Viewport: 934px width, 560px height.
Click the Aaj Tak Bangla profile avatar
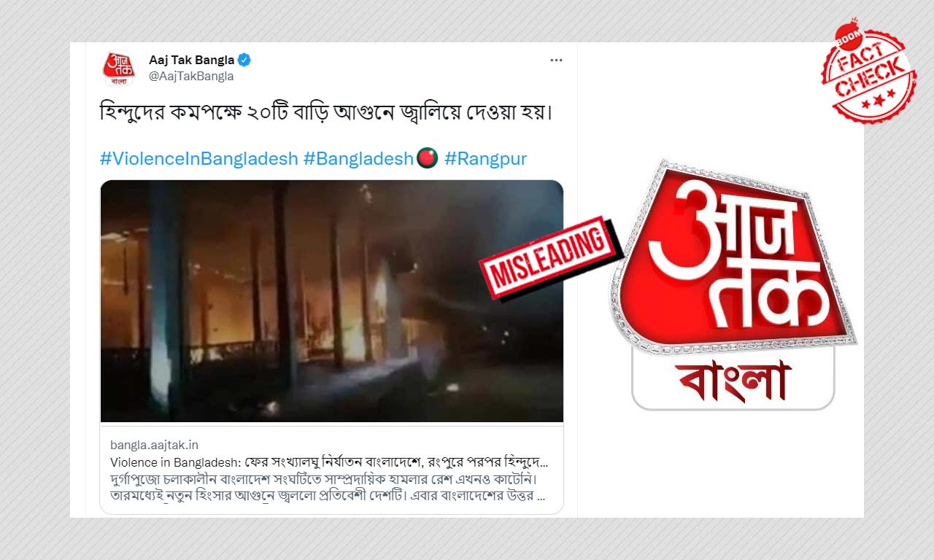pyautogui.click(x=118, y=69)
